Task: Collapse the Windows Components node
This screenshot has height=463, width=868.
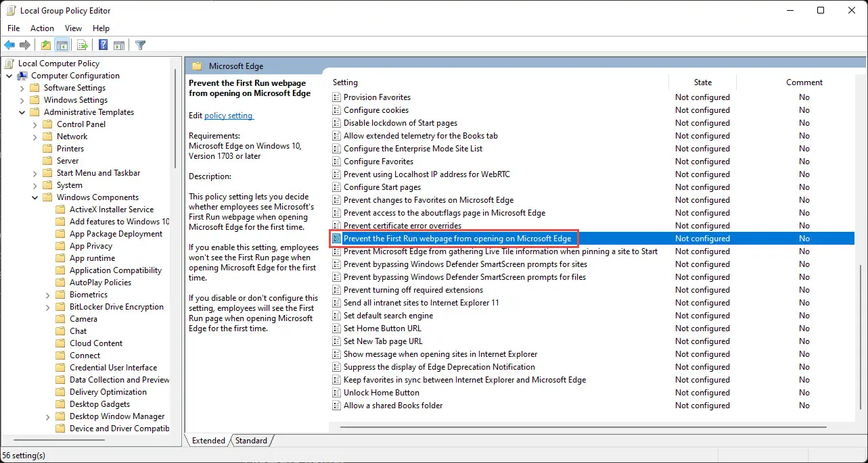Action: pyautogui.click(x=35, y=197)
